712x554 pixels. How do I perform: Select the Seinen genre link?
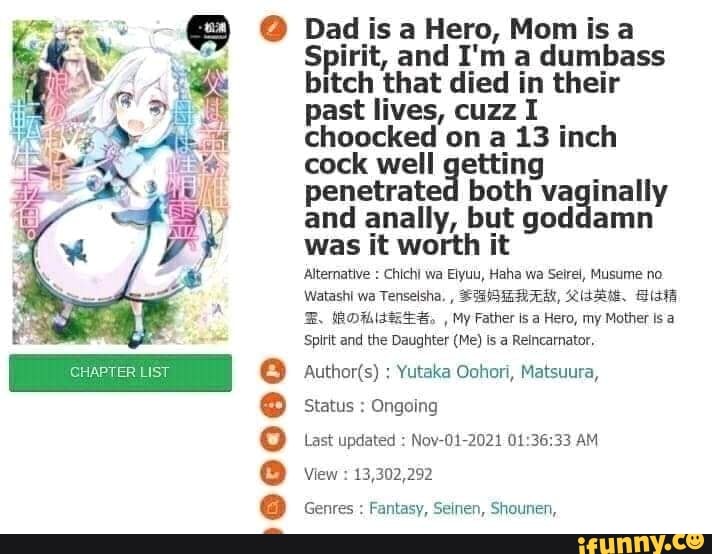(456, 508)
